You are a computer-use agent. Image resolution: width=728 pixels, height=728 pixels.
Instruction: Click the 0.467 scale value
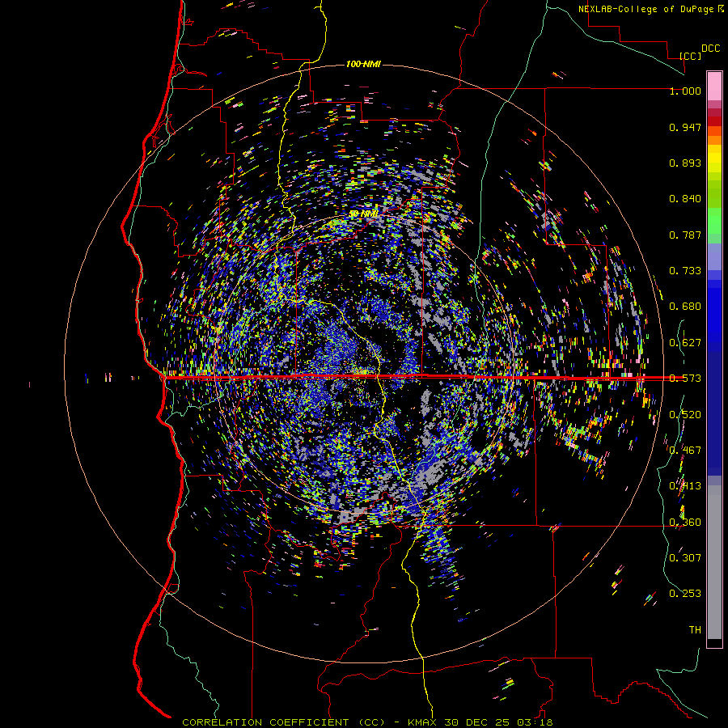click(685, 450)
